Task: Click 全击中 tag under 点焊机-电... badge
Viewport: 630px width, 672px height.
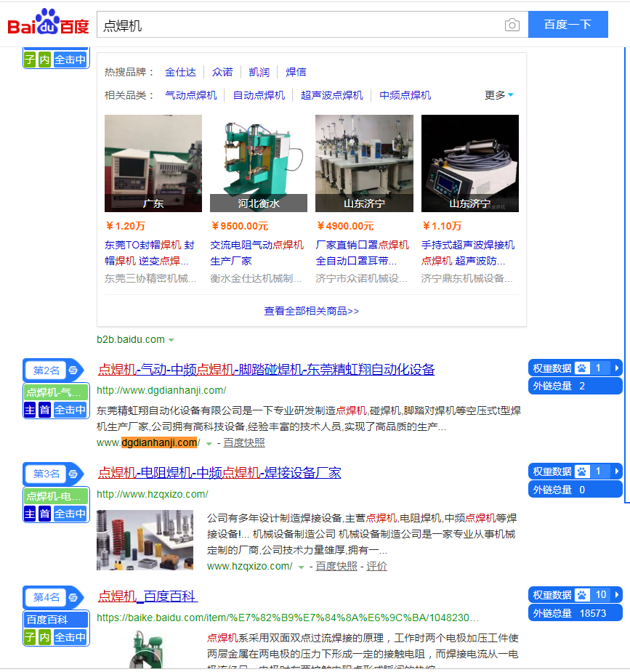Action: click(70, 514)
